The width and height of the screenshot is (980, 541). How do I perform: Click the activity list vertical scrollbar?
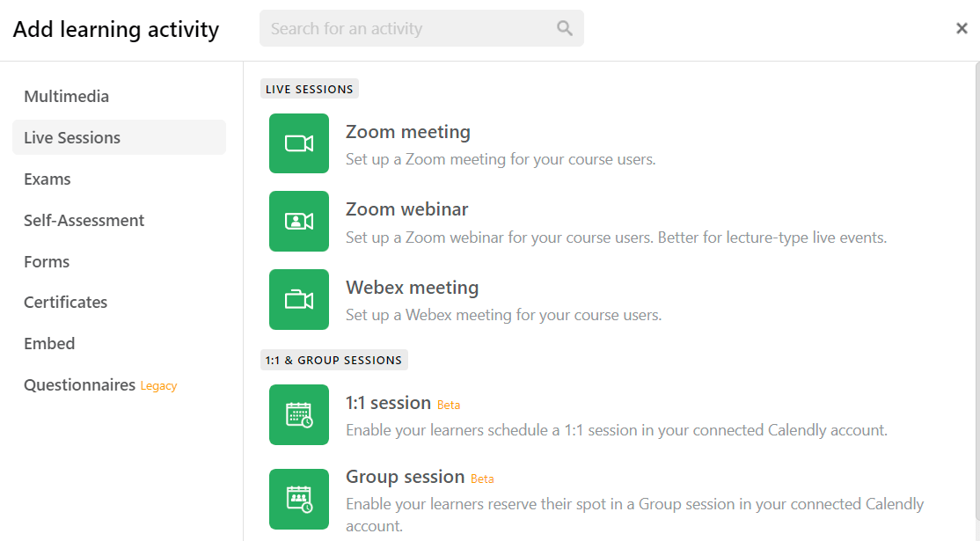coord(976,290)
